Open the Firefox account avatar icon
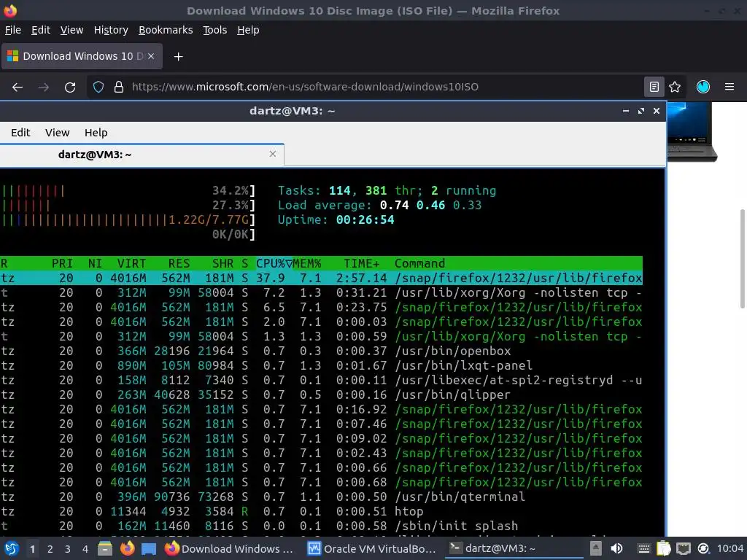This screenshot has width=747, height=560. coord(703,87)
